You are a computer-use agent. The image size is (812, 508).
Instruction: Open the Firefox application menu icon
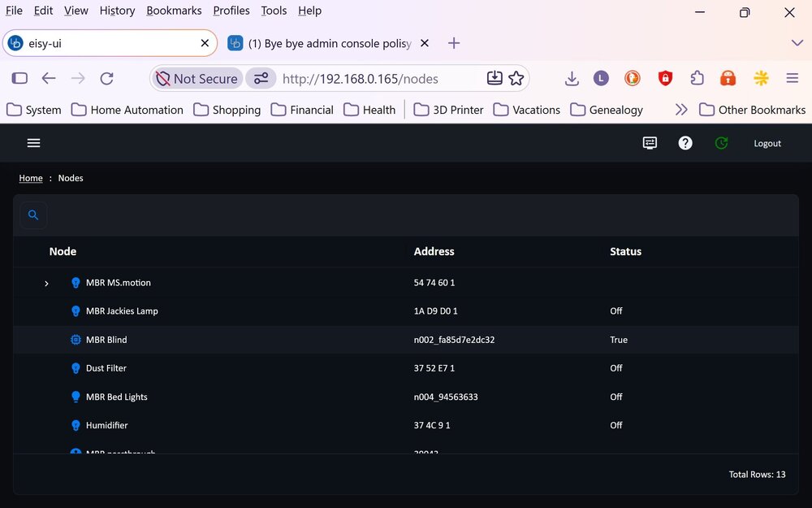click(792, 78)
